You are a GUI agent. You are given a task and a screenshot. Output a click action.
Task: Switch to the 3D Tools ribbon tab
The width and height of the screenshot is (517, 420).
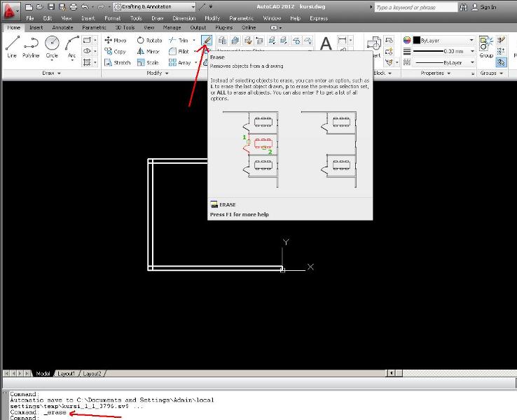point(125,28)
